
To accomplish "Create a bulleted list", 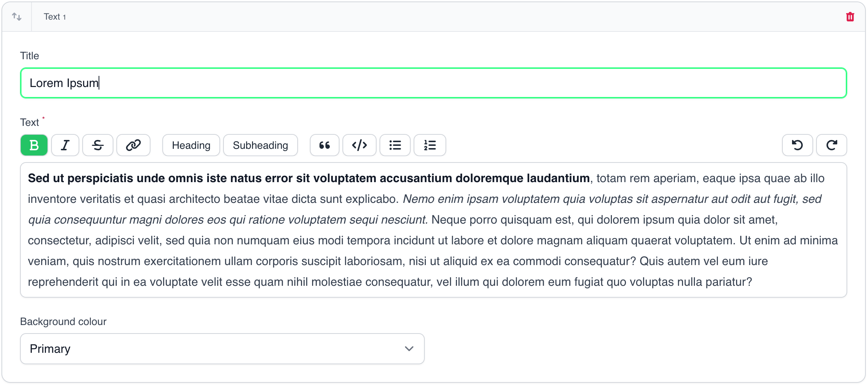I will (x=395, y=145).
